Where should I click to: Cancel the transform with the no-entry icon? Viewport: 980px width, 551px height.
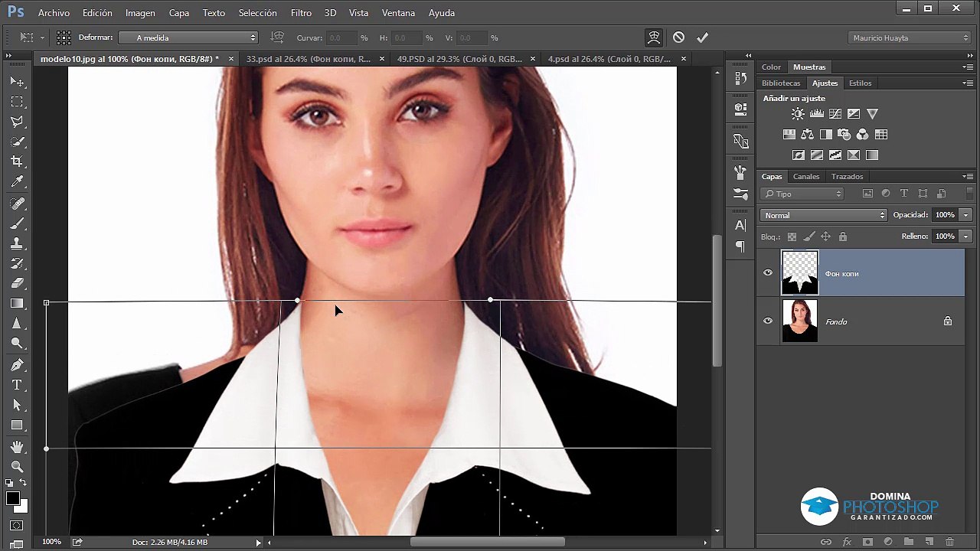(x=678, y=37)
